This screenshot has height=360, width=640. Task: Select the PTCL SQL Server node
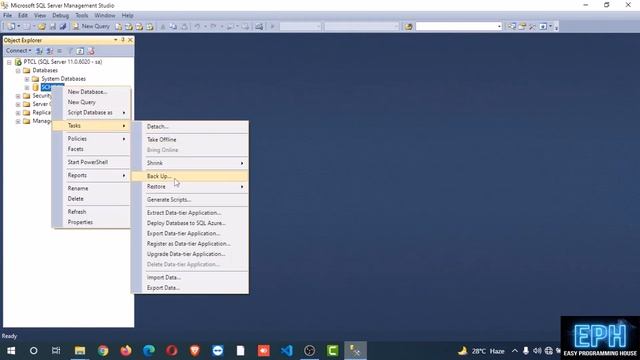click(x=62, y=62)
